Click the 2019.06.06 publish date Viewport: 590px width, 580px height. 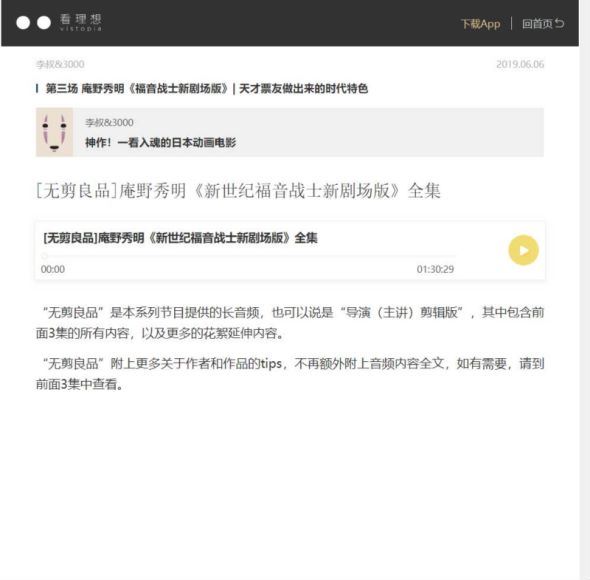[520, 64]
